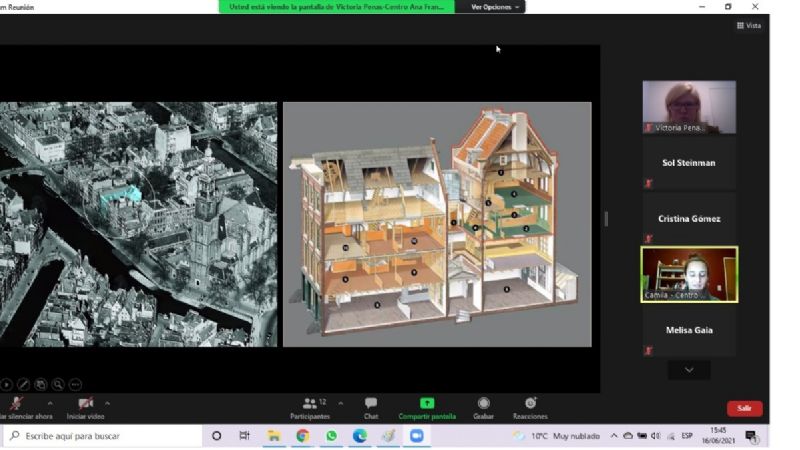Expand arrow next to Participantes
800x450 pixels.
341,403
